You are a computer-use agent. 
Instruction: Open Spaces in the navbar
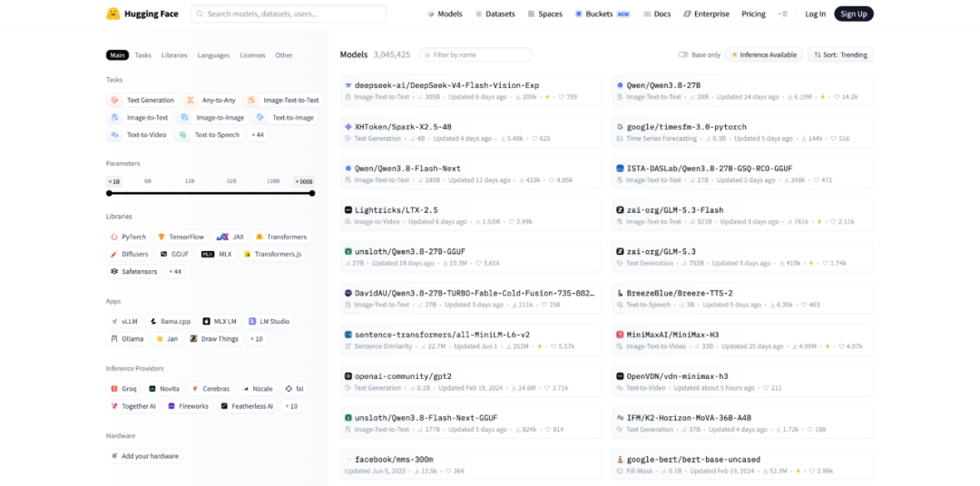click(545, 14)
